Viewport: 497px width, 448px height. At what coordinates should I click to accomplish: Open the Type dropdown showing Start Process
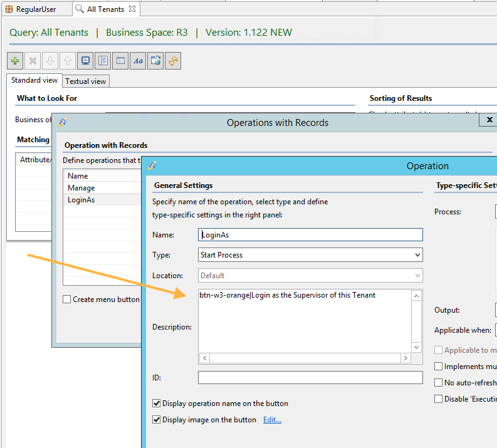click(310, 255)
